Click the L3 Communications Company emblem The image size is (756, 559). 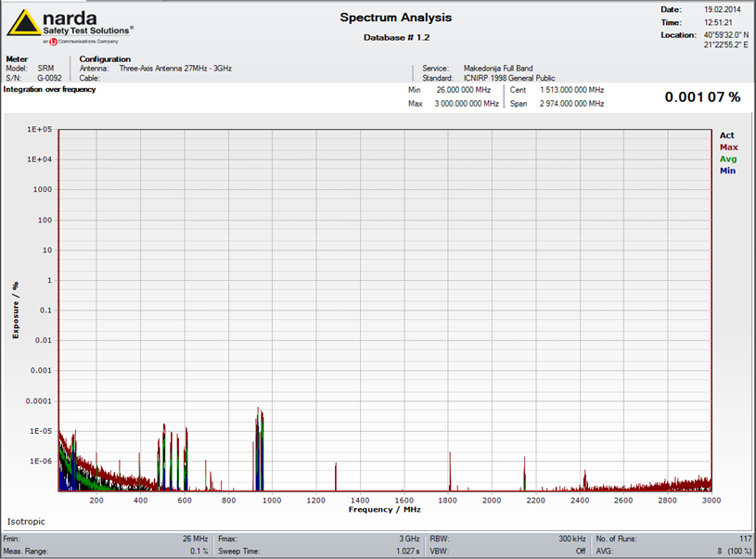click(x=55, y=42)
